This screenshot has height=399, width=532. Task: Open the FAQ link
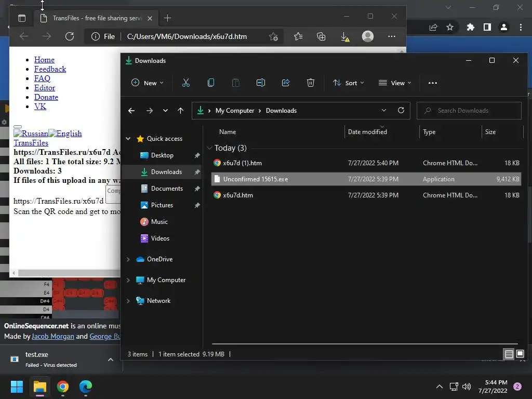pos(42,78)
